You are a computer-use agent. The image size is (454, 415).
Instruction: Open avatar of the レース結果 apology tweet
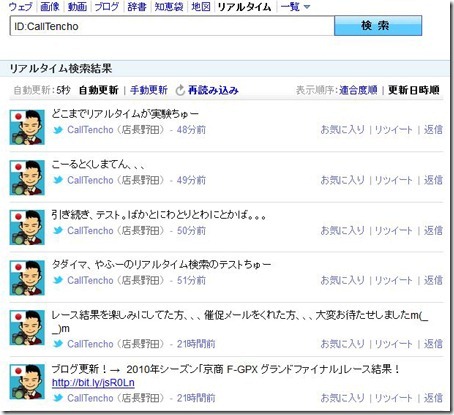click(27, 328)
